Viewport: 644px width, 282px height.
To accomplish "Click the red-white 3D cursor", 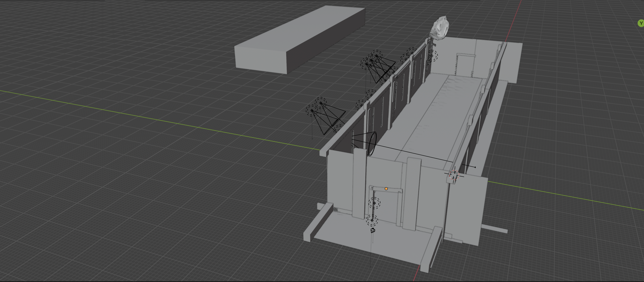I will 454,175.
